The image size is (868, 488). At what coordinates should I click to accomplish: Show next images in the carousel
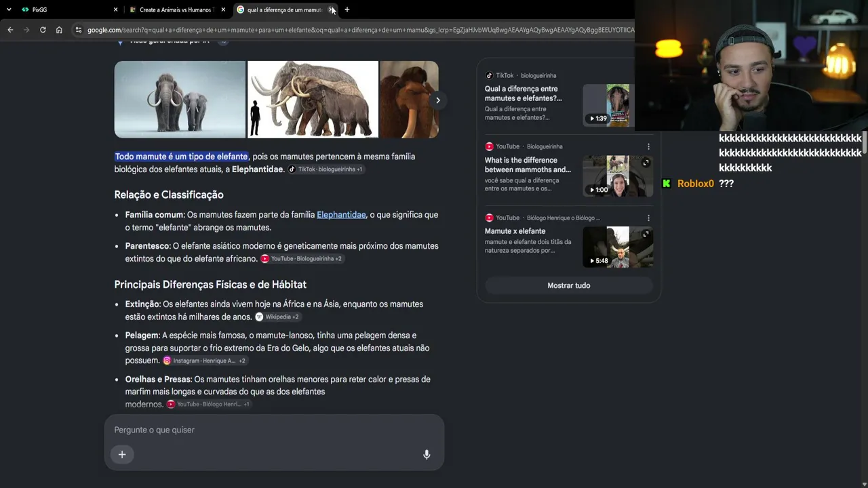438,100
